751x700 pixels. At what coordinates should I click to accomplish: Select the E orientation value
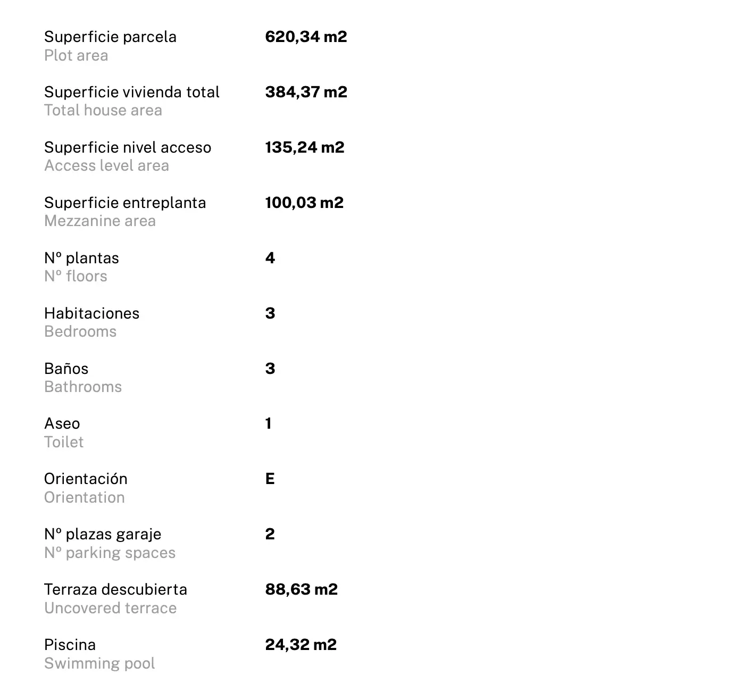pyautogui.click(x=270, y=479)
